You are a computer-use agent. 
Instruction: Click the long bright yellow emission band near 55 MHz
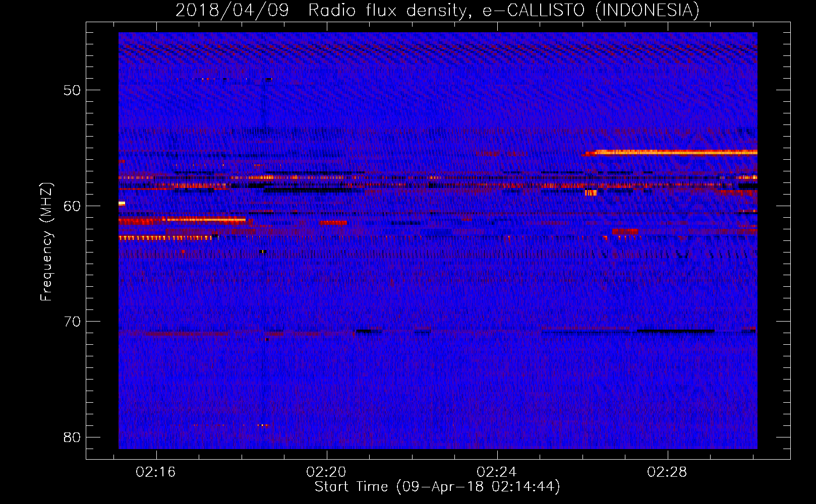pos(676,152)
